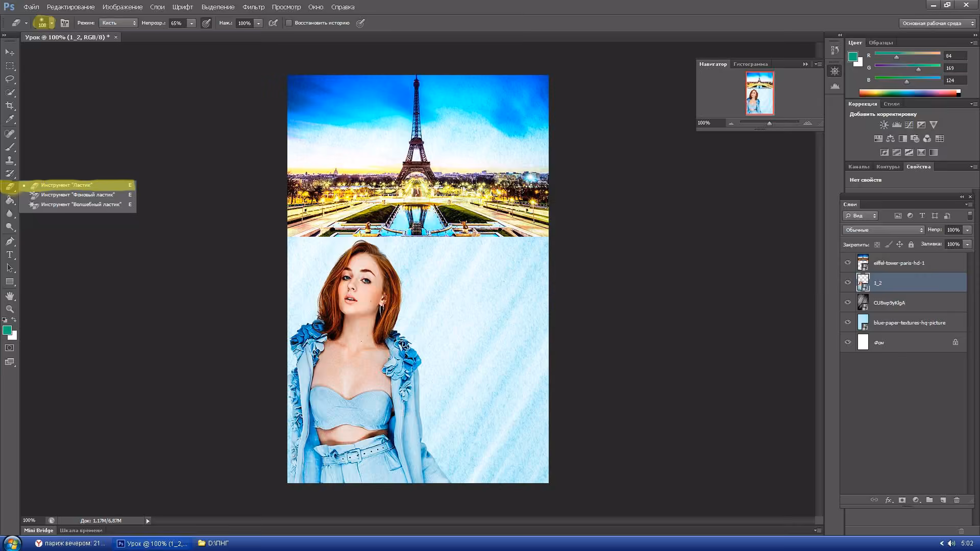Select the Move tool
980x551 pixels.
[10, 53]
